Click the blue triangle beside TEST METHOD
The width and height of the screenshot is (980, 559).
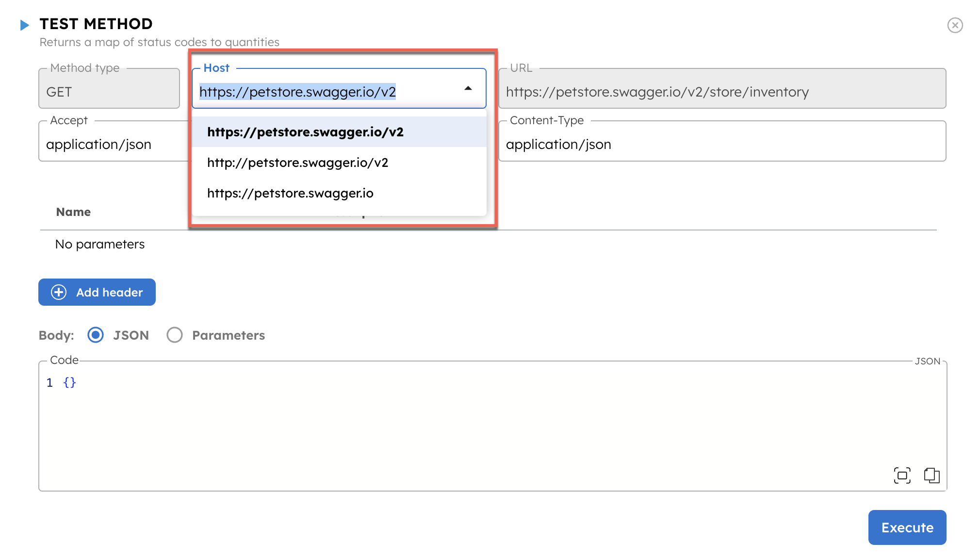[x=24, y=24]
